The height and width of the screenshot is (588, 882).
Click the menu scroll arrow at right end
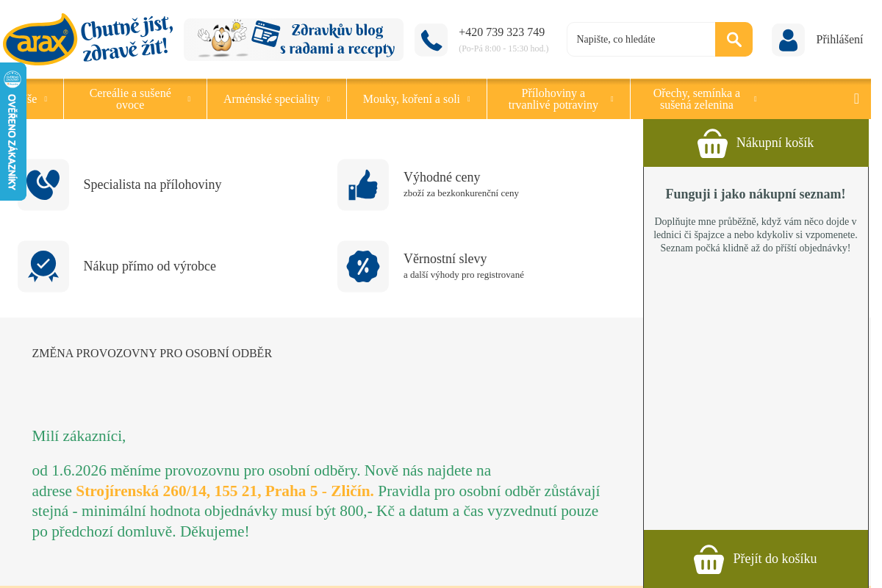tap(856, 99)
